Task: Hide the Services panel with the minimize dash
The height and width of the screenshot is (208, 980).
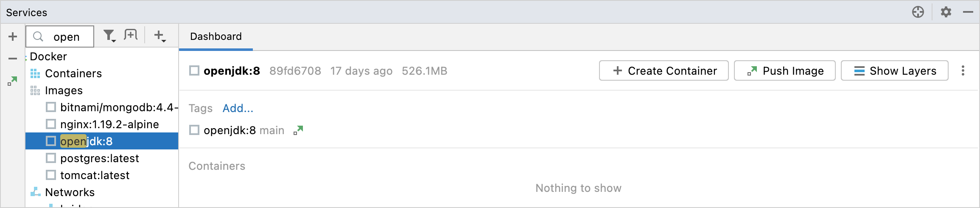Action: point(968,12)
